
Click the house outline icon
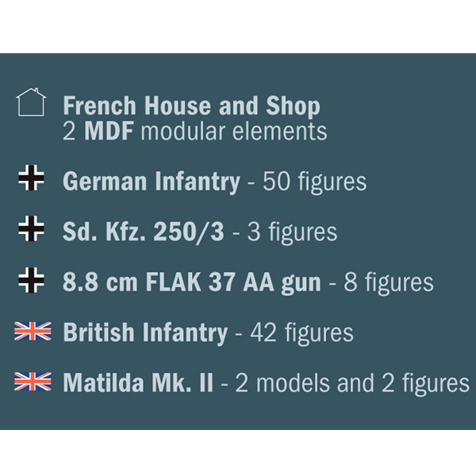[x=31, y=102]
